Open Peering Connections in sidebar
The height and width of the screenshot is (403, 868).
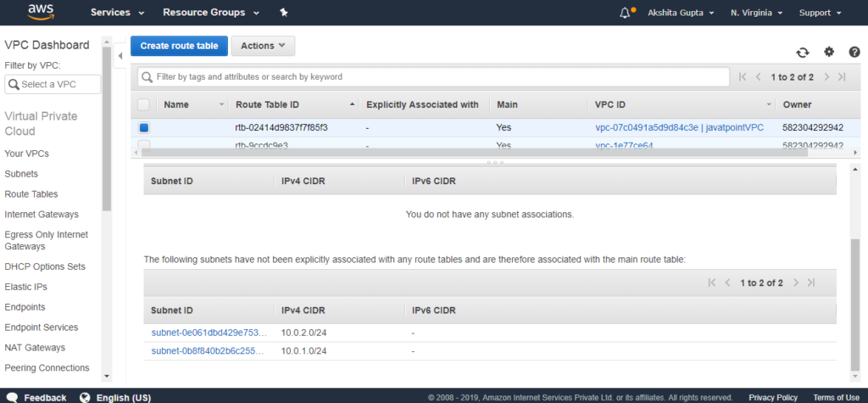[47, 367]
